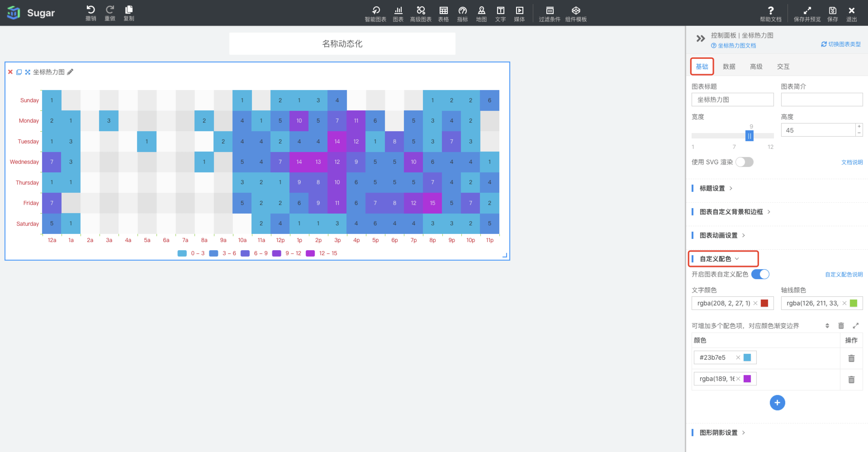Click the 名称动态化 page title box
This screenshot has width=868, height=452.
tap(342, 43)
